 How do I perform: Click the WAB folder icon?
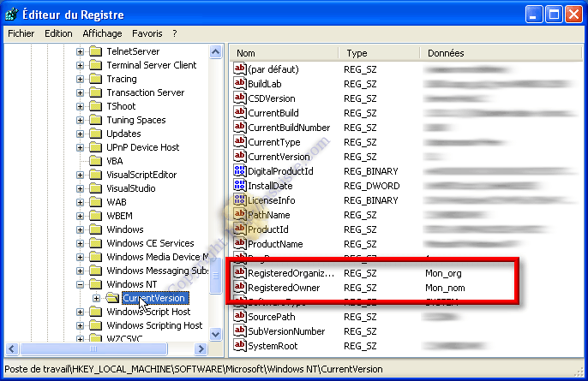pyautogui.click(x=96, y=202)
